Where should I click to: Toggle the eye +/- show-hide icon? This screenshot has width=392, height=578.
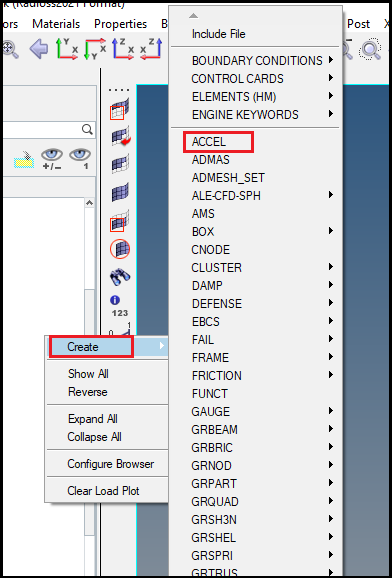coord(52,159)
